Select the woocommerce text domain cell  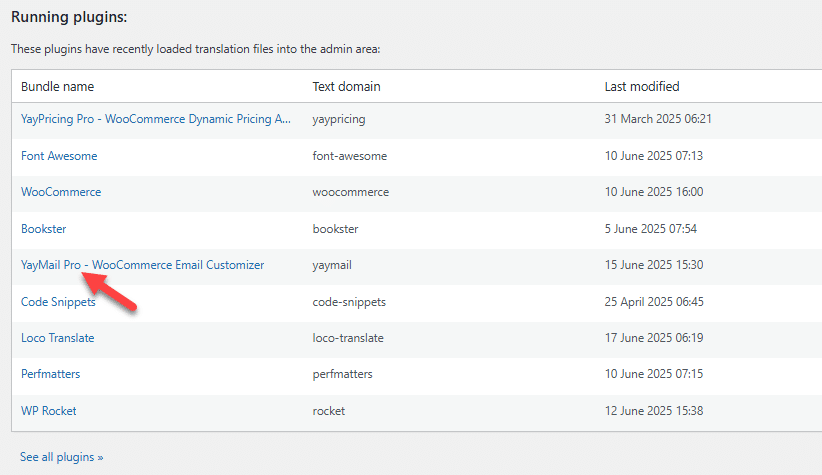click(x=351, y=192)
